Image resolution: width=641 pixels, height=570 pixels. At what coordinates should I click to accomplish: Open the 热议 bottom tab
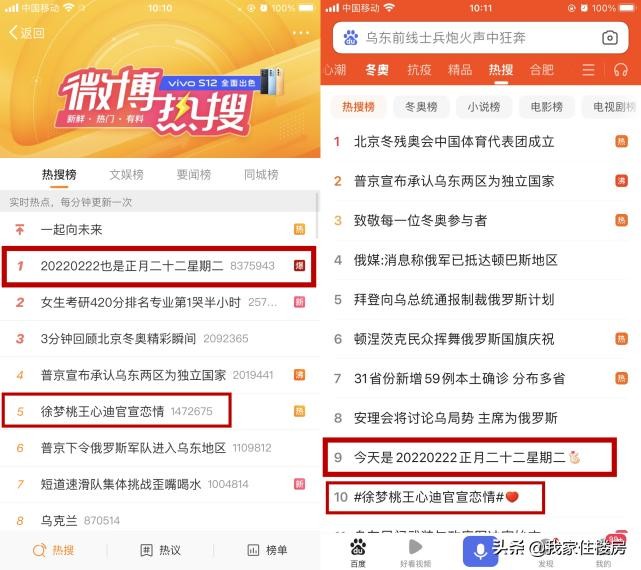160,550
